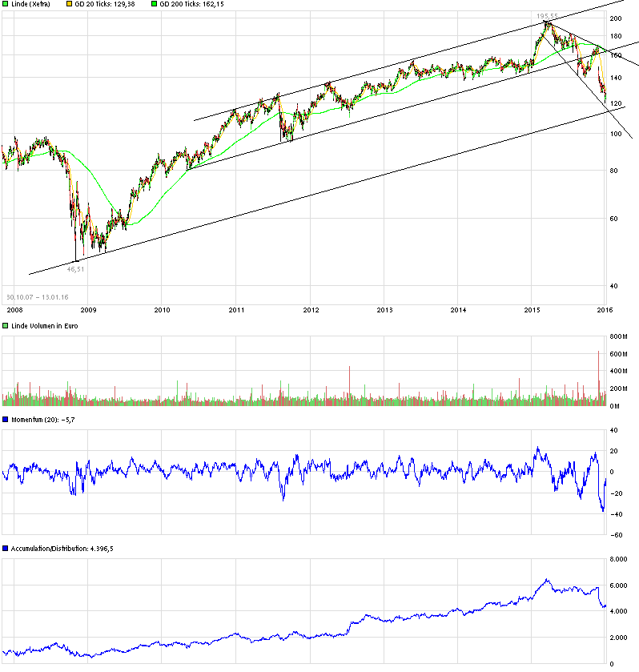Click the green Linde (Xetra) legend swatch

(x=5, y=4)
